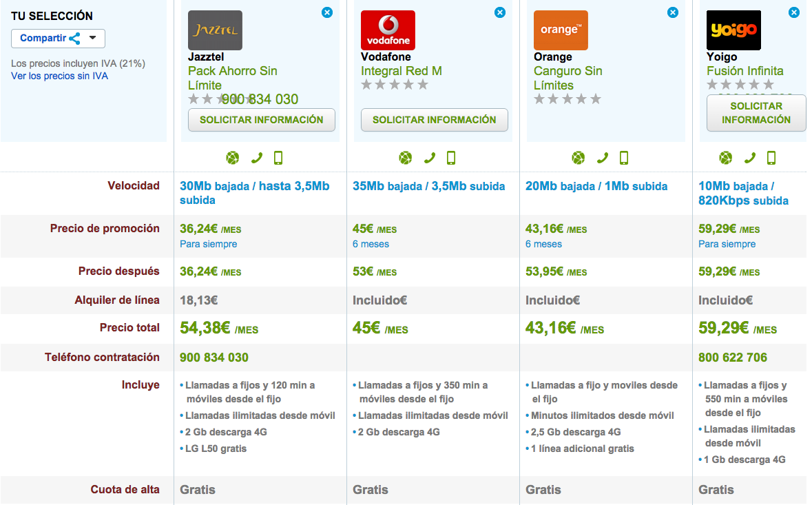Click the Yoigo logo

pyautogui.click(x=733, y=30)
